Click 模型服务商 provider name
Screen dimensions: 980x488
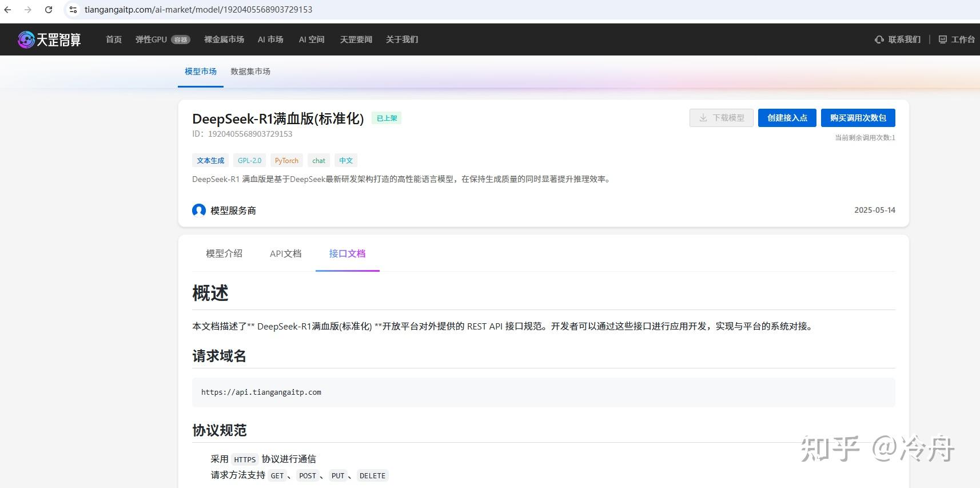click(x=233, y=211)
